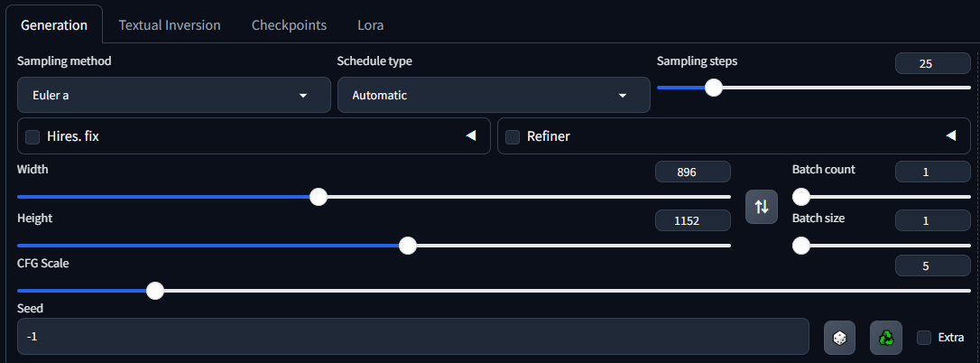Click the dice icon to randomize seed

[x=839, y=338]
